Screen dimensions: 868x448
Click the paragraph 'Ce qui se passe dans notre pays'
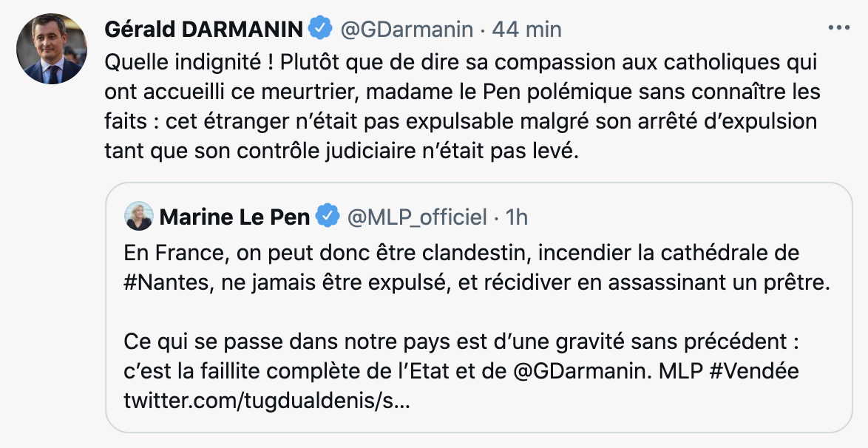[x=461, y=371]
